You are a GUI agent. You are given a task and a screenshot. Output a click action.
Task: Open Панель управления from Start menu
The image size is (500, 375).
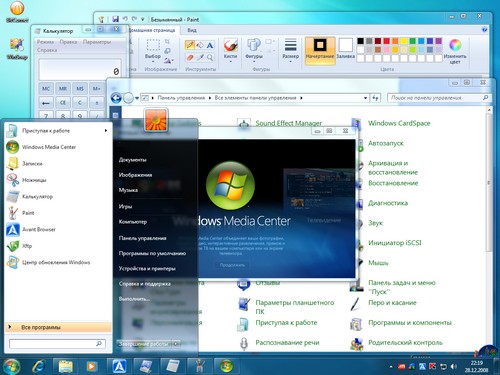143,238
